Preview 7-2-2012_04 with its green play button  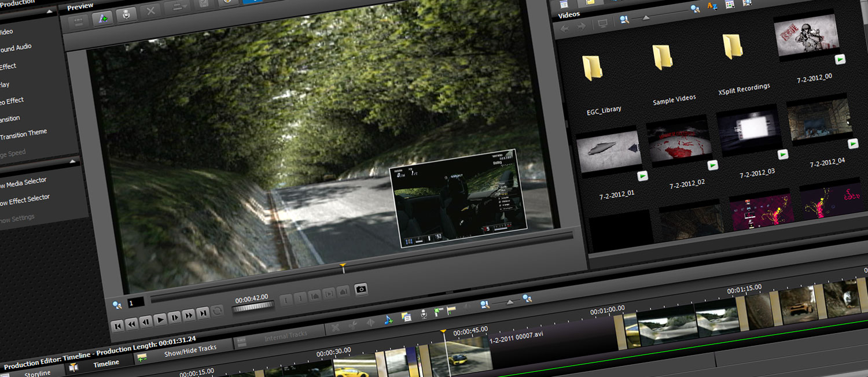coord(853,144)
